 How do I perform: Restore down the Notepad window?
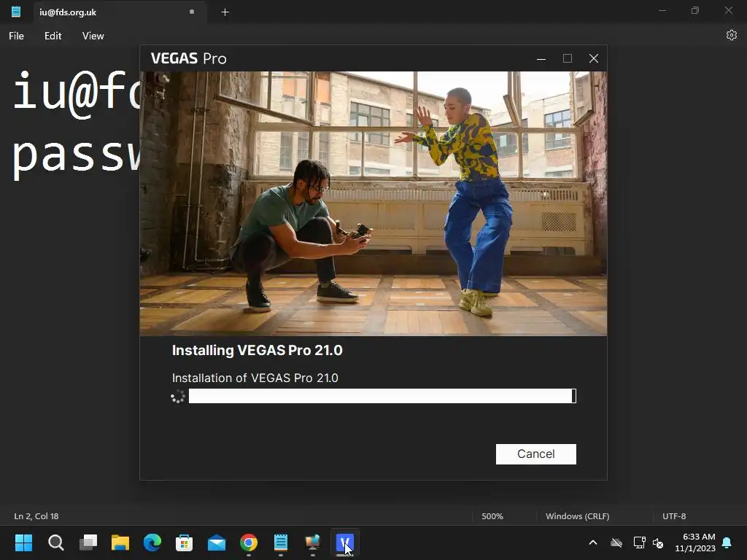(x=695, y=10)
